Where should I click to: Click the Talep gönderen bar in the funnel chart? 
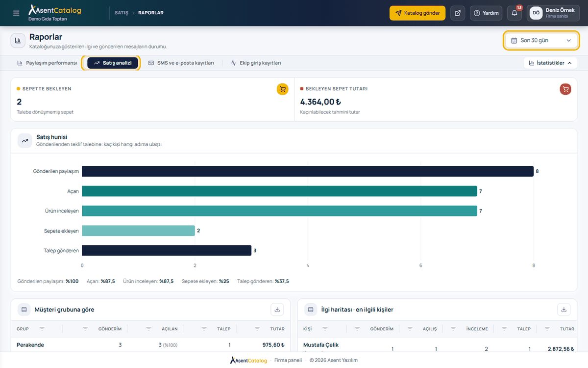tap(167, 250)
